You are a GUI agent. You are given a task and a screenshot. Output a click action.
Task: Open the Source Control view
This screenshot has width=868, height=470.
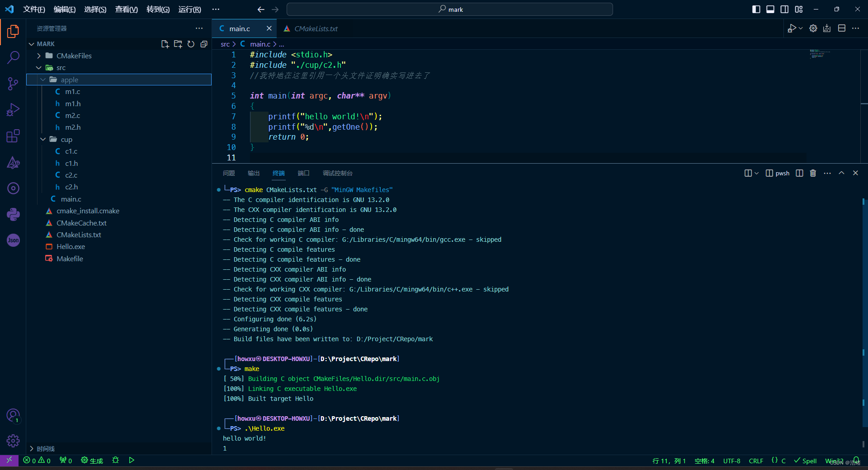tap(13, 84)
